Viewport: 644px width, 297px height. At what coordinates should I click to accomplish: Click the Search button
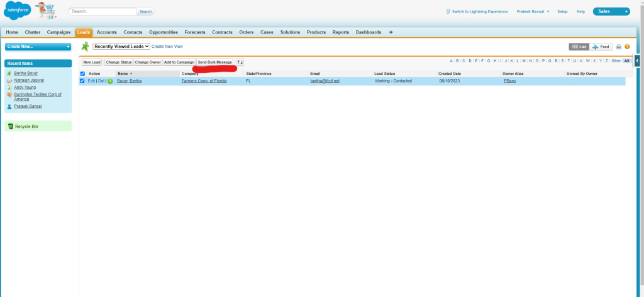point(145,11)
